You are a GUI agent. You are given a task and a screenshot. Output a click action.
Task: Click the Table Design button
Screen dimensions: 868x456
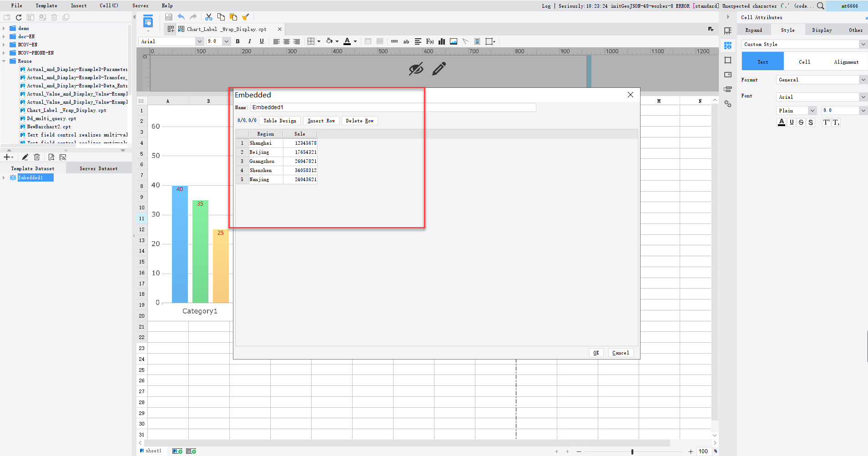pyautogui.click(x=280, y=121)
